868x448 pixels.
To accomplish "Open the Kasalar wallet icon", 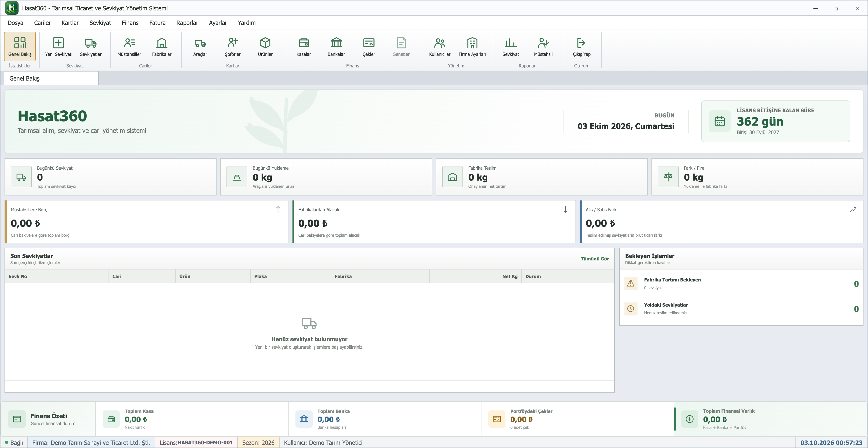I will click(x=304, y=46).
